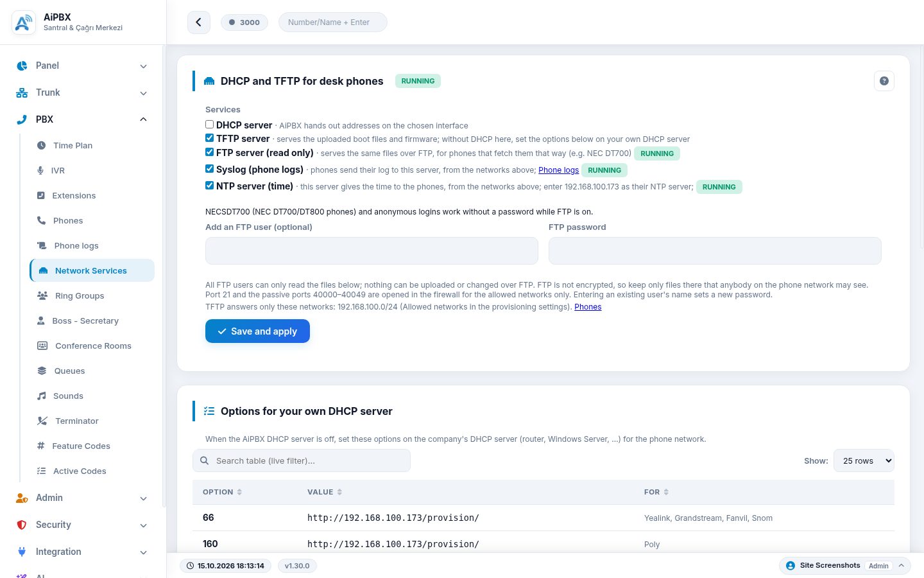Enable the DHCP server checkbox
Viewport: 924px width, 578px height.
pyautogui.click(x=209, y=125)
